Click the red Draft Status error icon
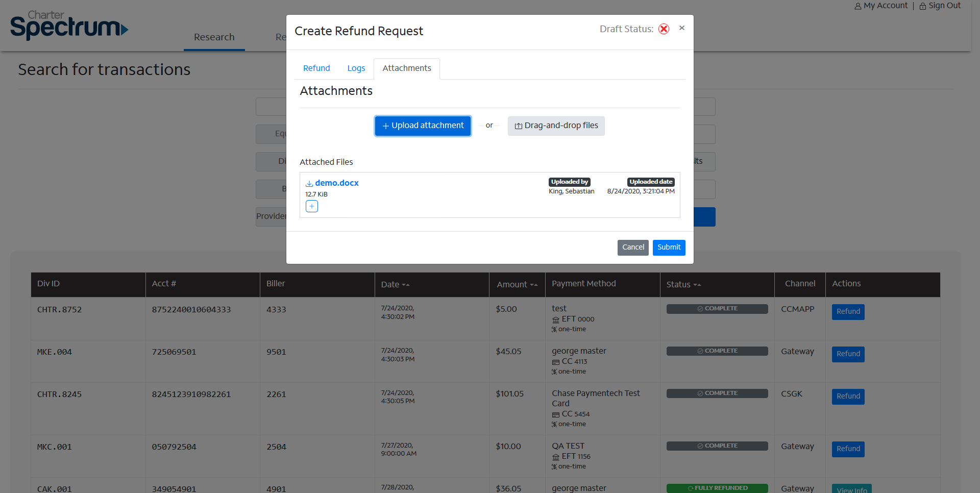980x493 pixels. coord(664,29)
